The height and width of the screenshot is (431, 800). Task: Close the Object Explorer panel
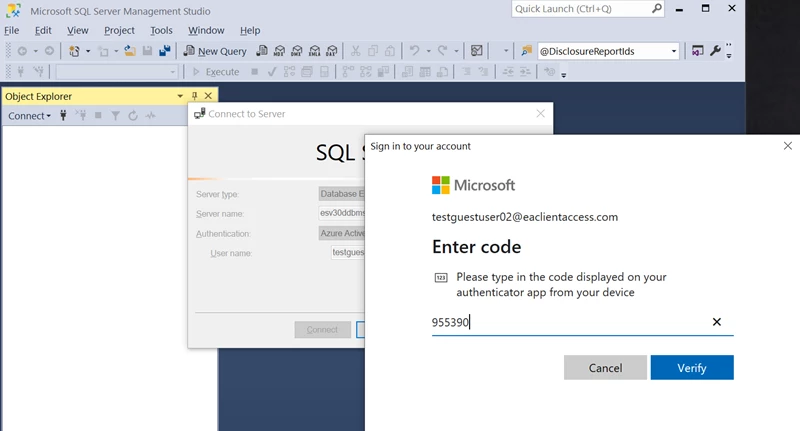(x=208, y=96)
